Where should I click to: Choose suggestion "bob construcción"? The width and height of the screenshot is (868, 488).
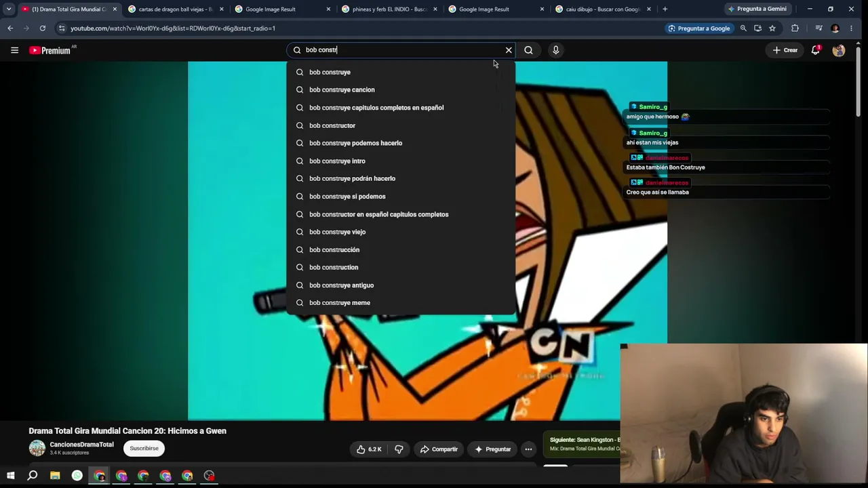(x=401, y=249)
